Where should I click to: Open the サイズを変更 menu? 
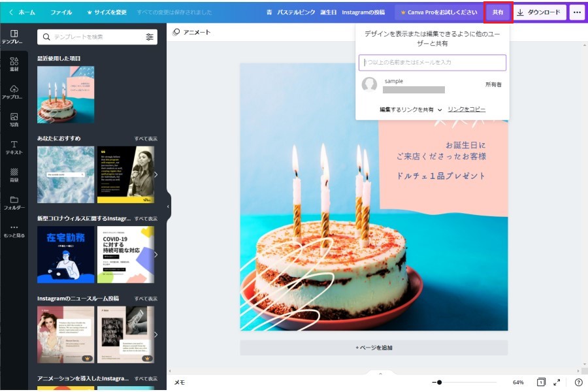pos(108,12)
